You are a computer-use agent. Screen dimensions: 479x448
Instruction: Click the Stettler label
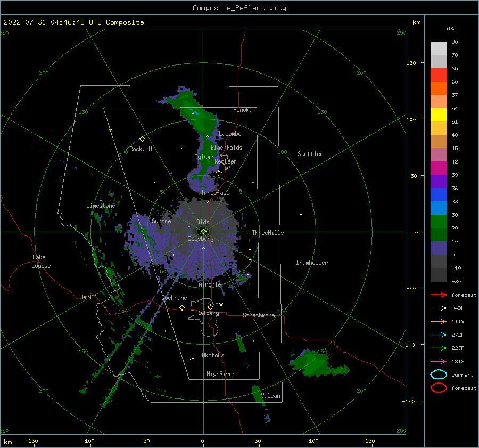310,154
